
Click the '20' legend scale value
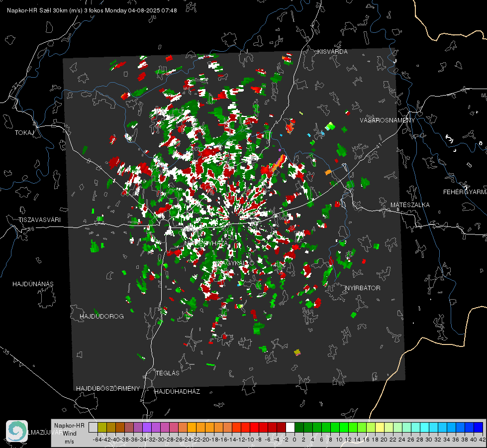[384, 440]
